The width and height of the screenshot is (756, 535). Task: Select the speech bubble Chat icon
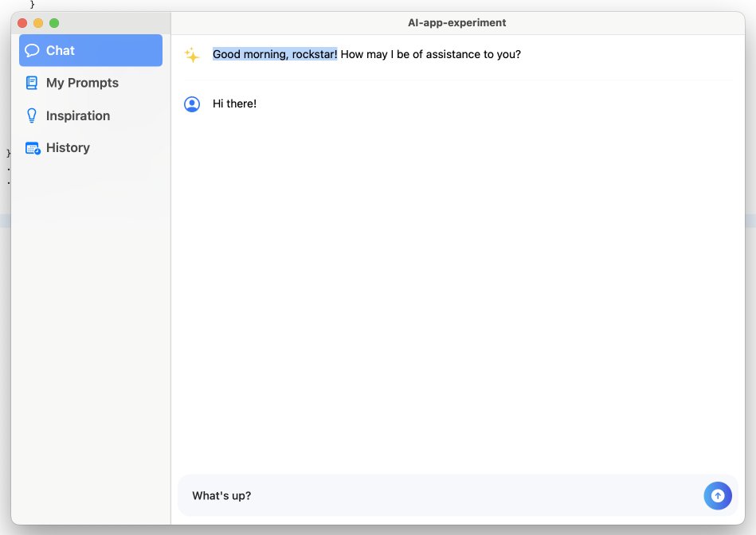tap(31, 49)
